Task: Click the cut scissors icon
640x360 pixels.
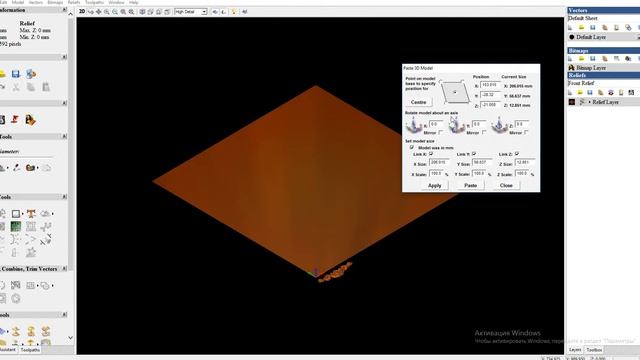Action: (x=16, y=87)
